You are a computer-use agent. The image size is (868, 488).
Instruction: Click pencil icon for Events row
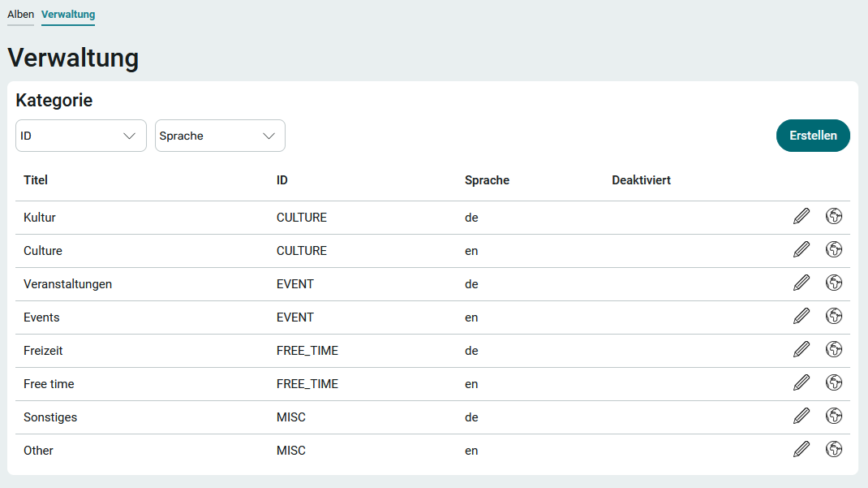[x=801, y=317]
